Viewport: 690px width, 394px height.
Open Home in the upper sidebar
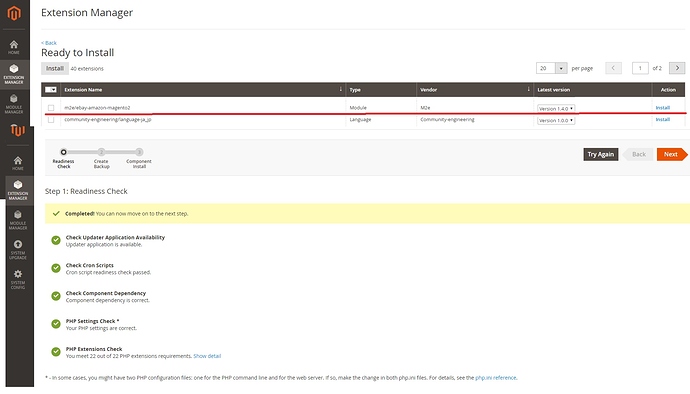coord(14,47)
